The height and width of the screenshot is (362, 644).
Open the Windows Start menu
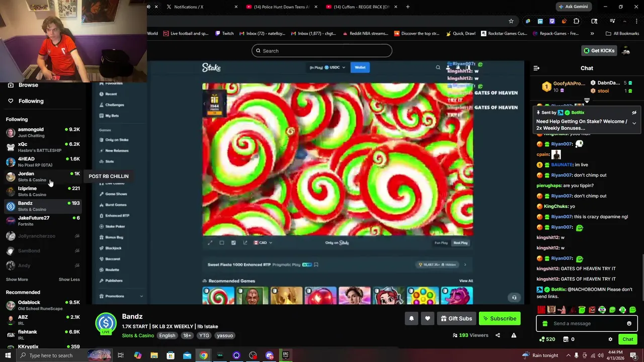coord(8,355)
